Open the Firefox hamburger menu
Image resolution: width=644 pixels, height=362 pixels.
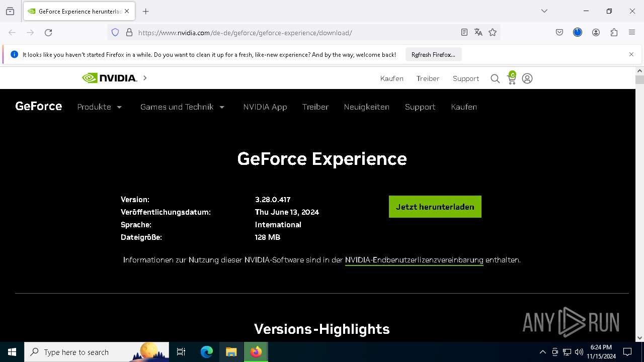coord(632,32)
